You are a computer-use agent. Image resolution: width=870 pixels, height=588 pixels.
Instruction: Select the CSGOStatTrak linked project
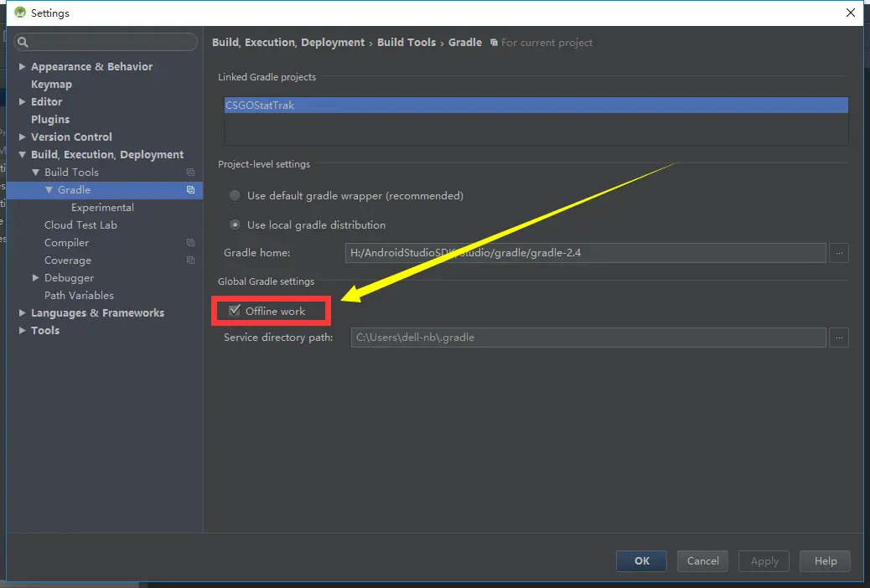click(x=536, y=106)
